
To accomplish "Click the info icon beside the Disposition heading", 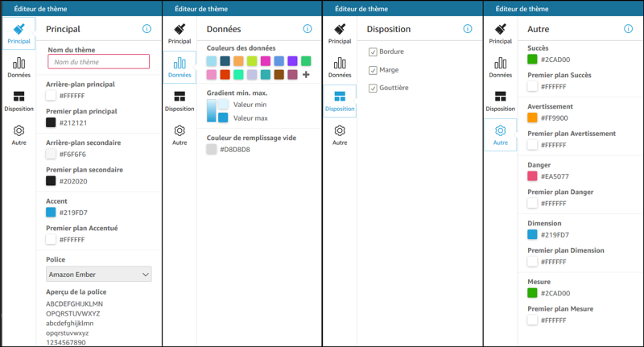I will click(x=468, y=29).
